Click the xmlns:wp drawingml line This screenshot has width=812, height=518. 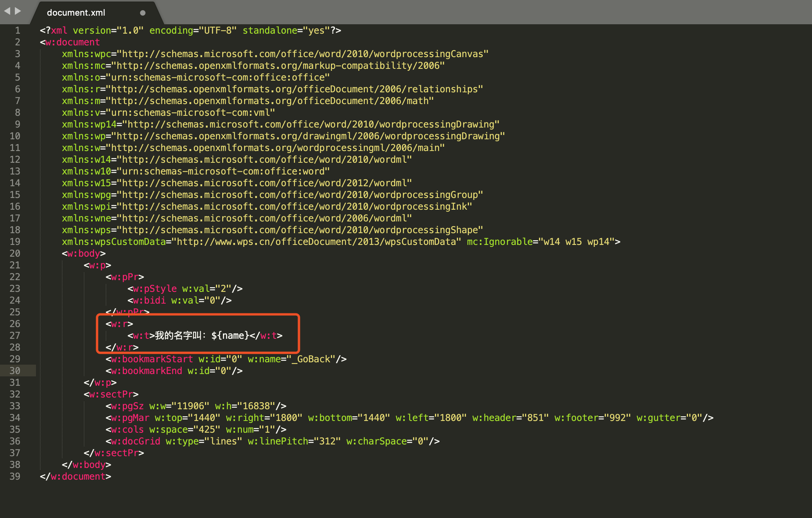[284, 136]
